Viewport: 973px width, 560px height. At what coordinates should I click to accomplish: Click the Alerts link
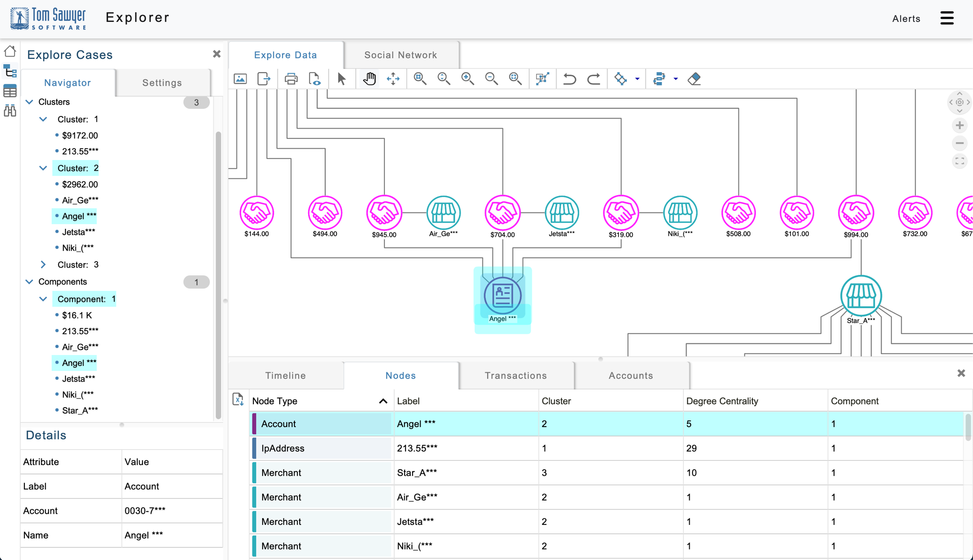point(906,19)
